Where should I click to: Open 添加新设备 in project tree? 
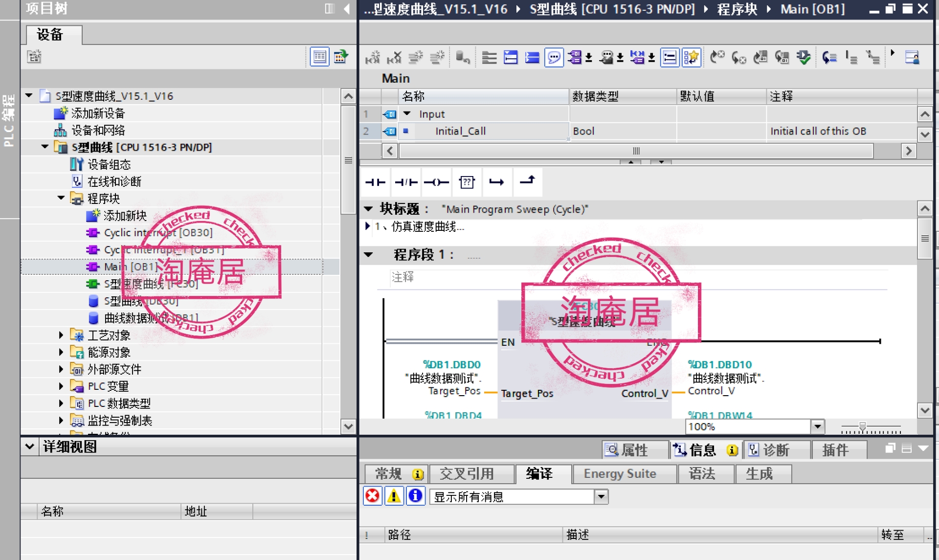click(x=98, y=113)
